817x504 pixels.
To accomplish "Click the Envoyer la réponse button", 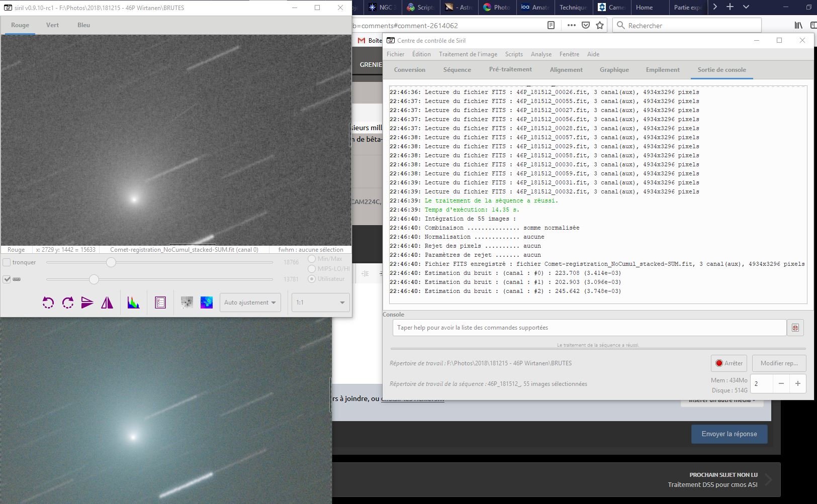I will (x=729, y=434).
